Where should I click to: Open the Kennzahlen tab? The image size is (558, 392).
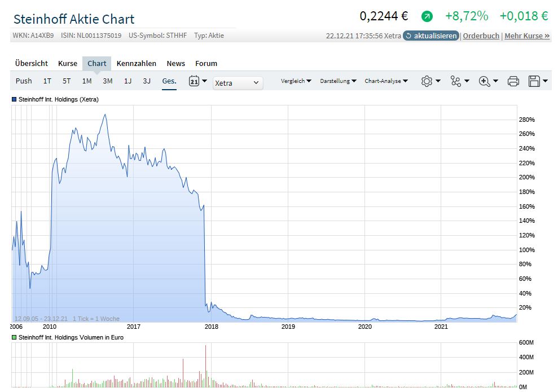(137, 63)
